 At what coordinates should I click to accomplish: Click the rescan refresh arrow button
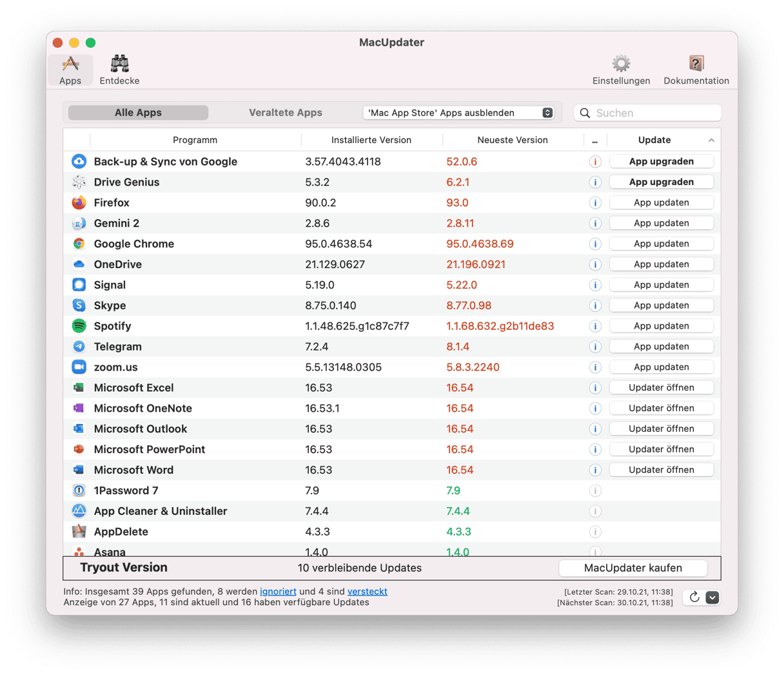[694, 597]
